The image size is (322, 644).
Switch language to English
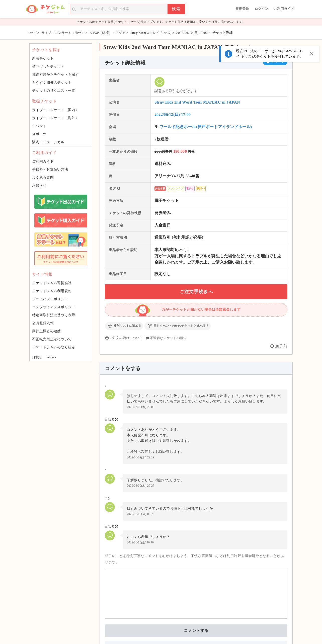(x=51, y=357)
